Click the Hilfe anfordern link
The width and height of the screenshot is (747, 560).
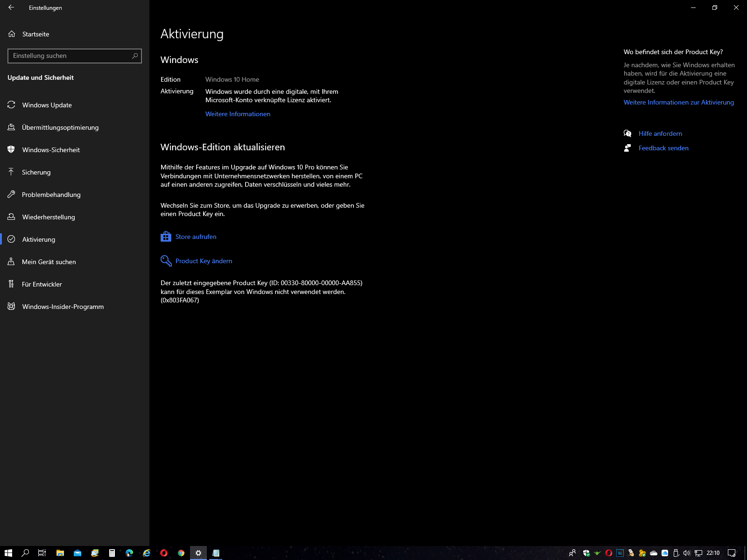[x=660, y=133]
